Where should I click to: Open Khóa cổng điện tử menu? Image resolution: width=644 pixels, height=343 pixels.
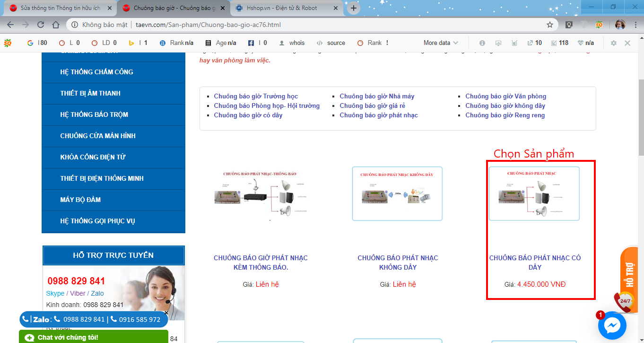tap(113, 157)
